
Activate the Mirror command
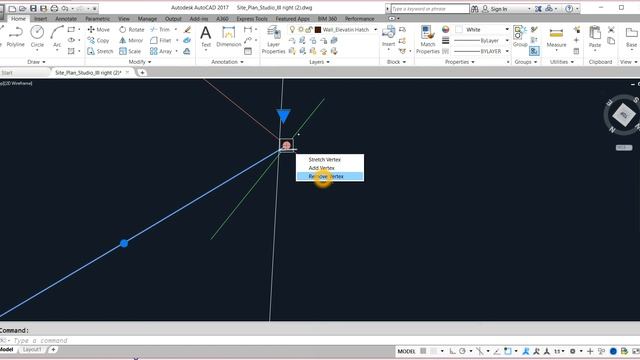[131, 40]
